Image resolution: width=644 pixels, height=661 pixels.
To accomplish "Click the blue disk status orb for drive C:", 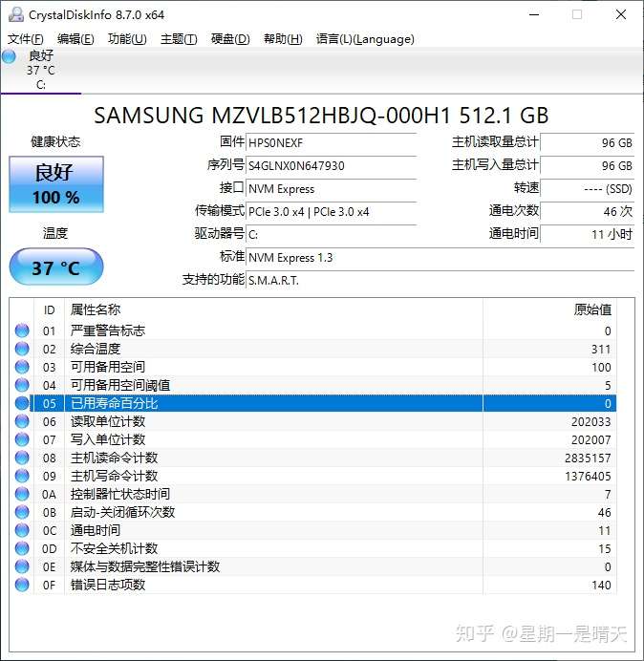I will pos(9,56).
